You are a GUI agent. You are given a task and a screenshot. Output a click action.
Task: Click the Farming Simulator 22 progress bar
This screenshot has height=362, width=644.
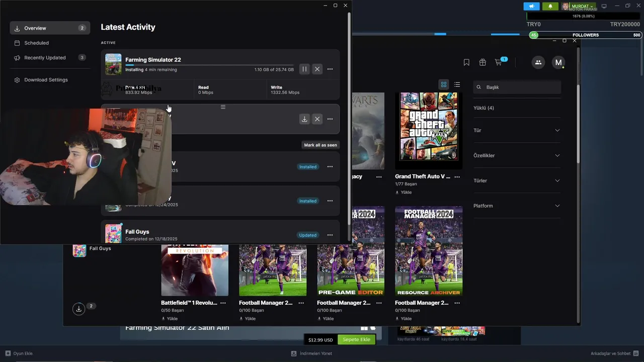click(x=209, y=65)
